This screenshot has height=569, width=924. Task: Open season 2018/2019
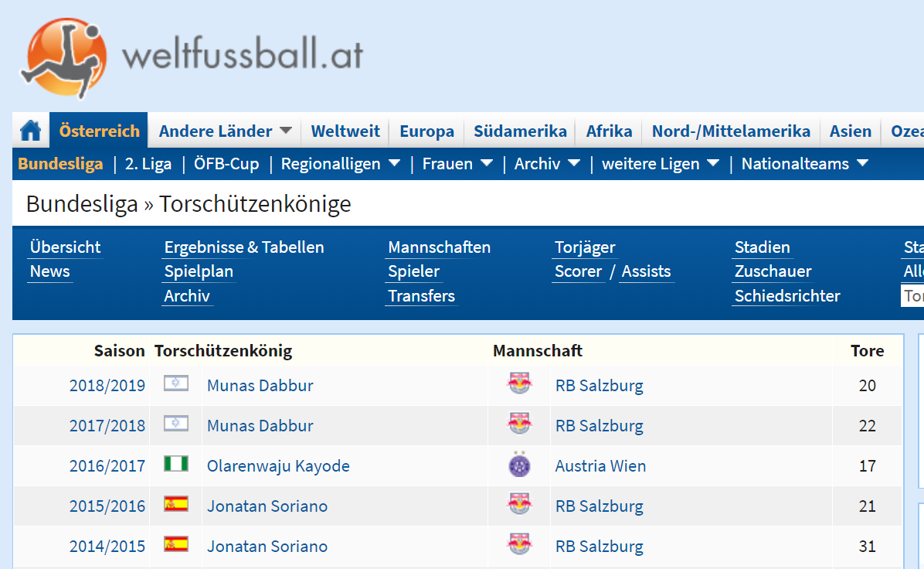[107, 386]
